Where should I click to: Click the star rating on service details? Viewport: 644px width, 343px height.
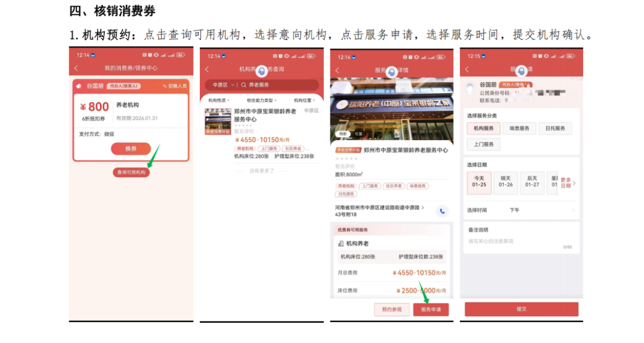click(x=346, y=159)
